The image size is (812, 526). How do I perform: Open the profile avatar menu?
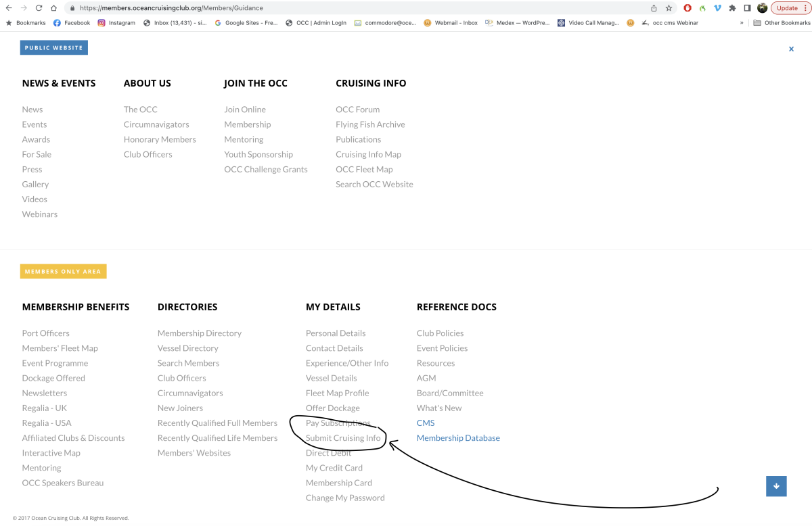click(x=763, y=8)
